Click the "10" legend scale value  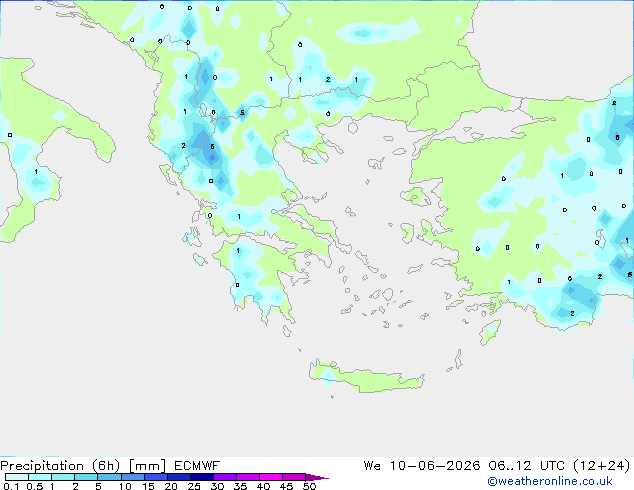[x=125, y=486]
